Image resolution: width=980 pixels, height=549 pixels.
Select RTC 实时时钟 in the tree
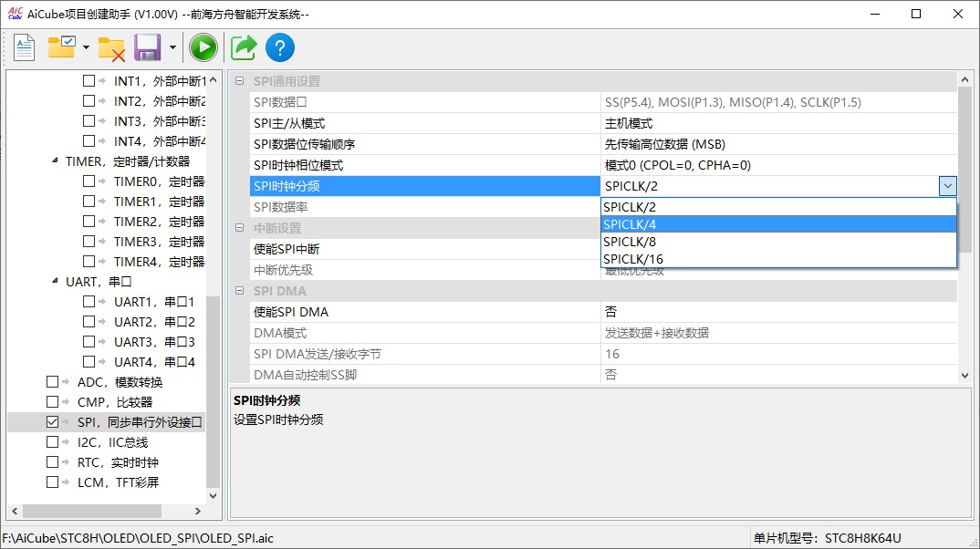click(118, 462)
